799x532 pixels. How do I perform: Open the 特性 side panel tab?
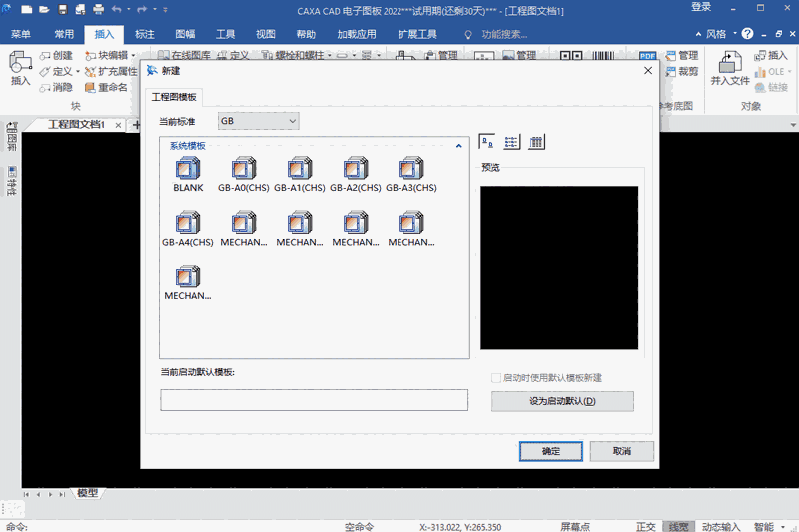[12, 181]
